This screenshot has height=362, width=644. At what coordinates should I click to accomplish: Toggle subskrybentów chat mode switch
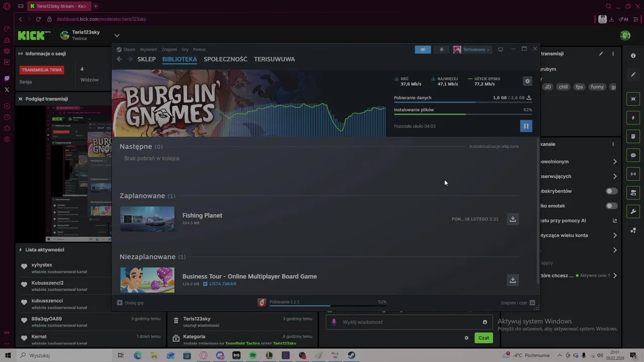[611, 191]
